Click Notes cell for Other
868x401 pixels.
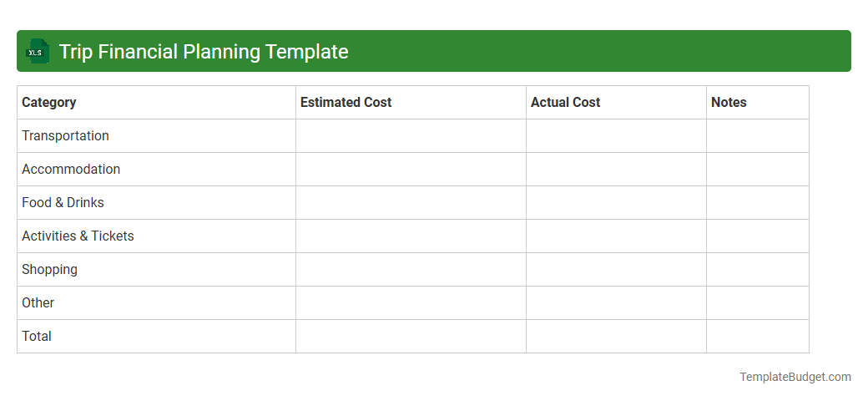[x=758, y=303]
